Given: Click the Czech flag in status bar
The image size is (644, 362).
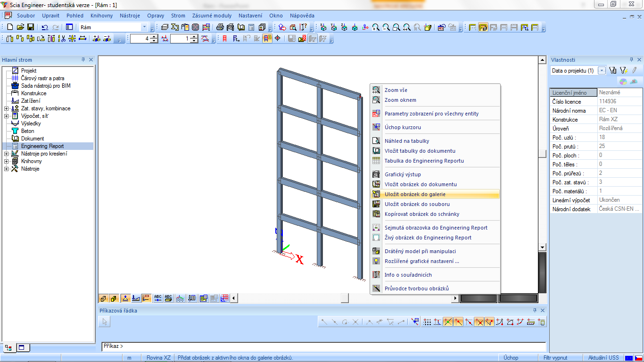Looking at the screenshot, I should point(638,358).
